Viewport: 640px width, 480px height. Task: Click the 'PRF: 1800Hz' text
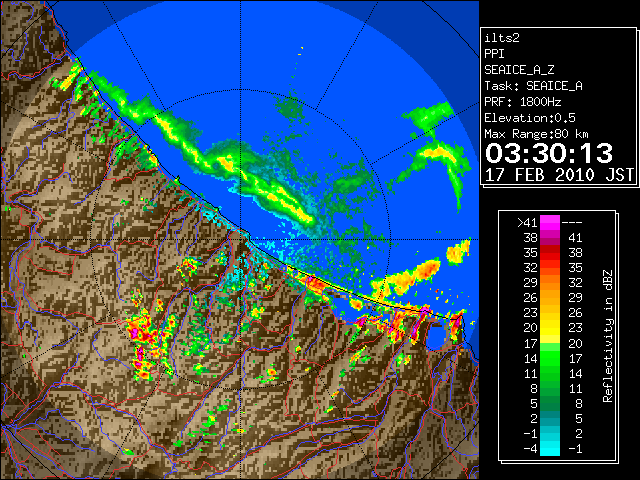point(522,102)
